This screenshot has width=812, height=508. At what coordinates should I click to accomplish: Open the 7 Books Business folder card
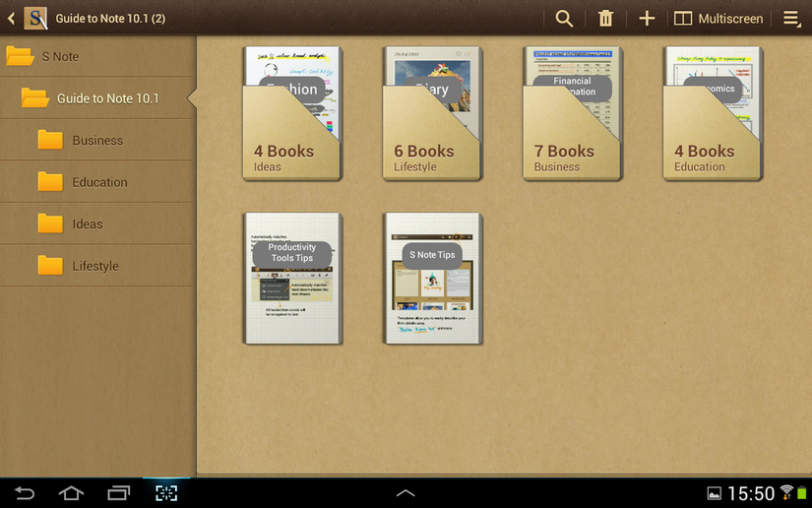pos(573,113)
